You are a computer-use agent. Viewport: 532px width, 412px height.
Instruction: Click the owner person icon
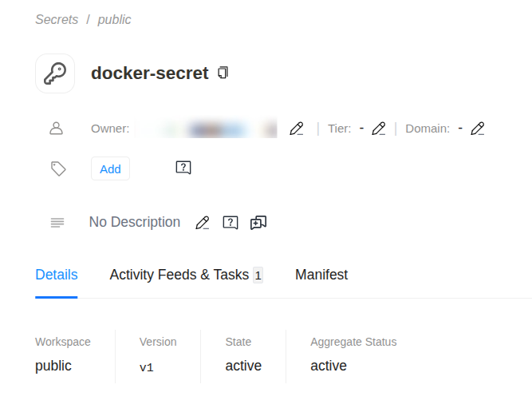[57, 128]
